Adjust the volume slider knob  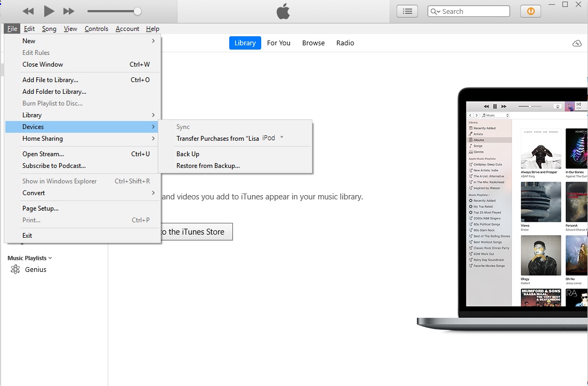[138, 11]
